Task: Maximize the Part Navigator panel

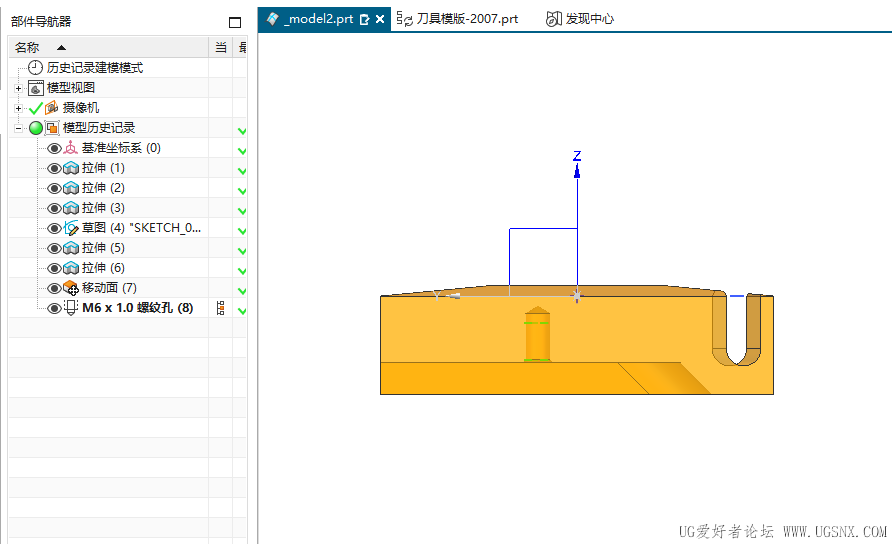Action: coord(235,22)
